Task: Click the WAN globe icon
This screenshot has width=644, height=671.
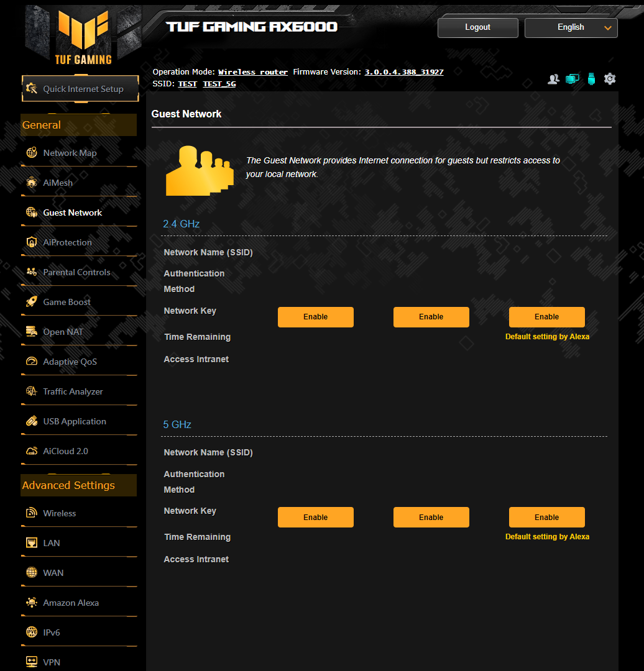Action: (x=32, y=573)
